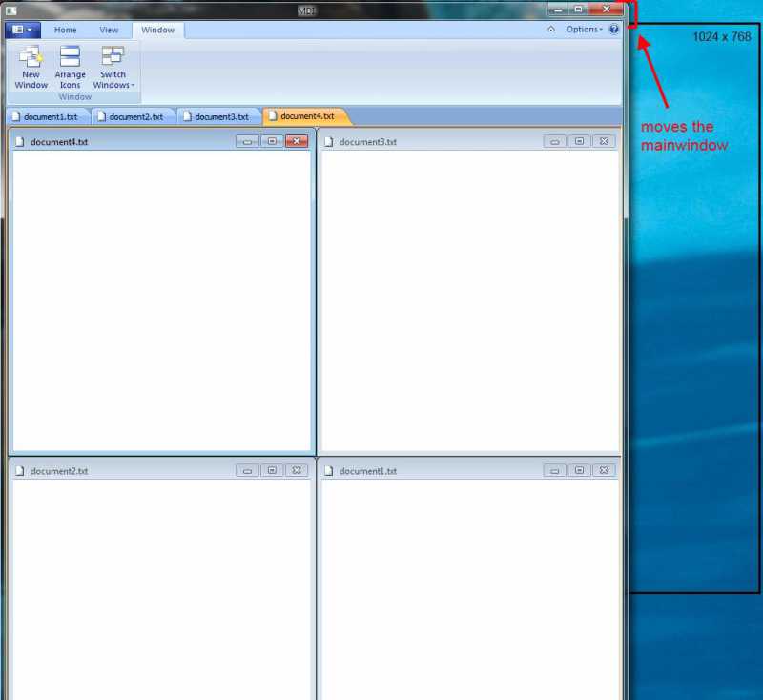The width and height of the screenshot is (763, 700).
Task: Click the New Window ribbon icon
Action: 31,58
